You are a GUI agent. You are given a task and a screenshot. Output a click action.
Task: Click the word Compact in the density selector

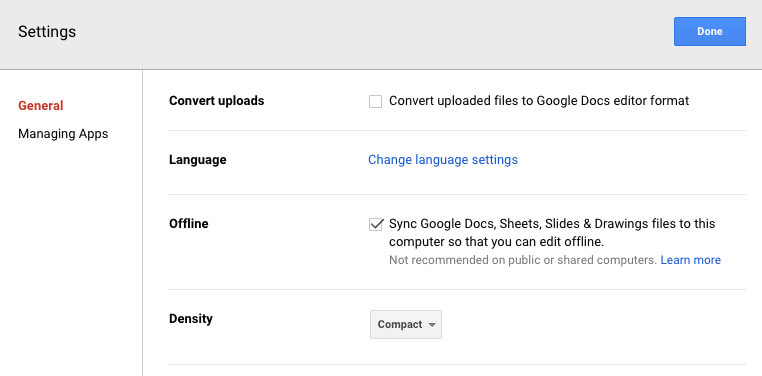(x=400, y=325)
